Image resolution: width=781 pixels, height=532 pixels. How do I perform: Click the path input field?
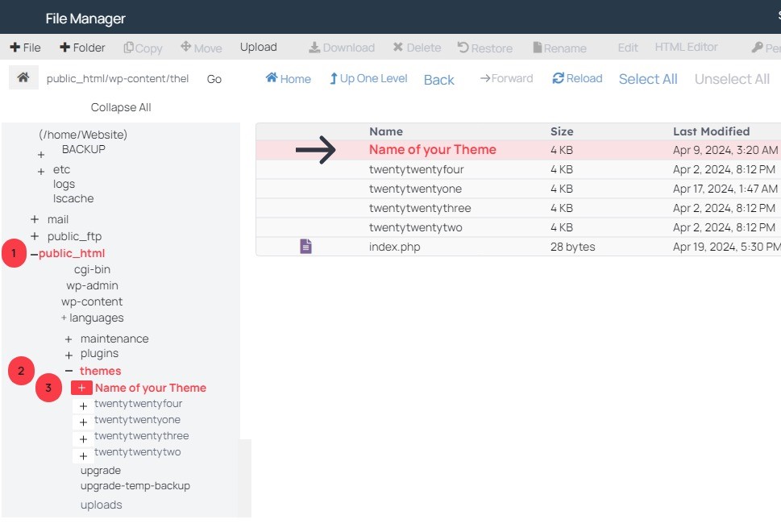118,79
